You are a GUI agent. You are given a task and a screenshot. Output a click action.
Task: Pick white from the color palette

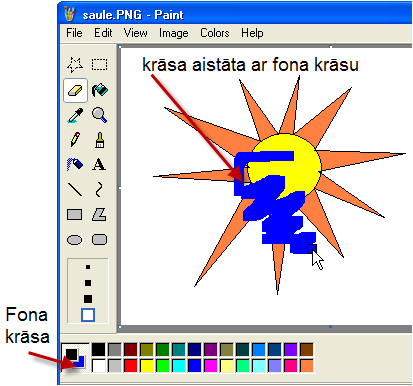(98, 366)
